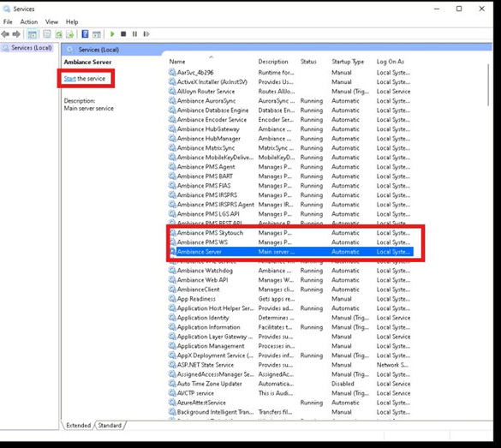Viewport: 501px width, 448px height.
Task: Toggle the Action Pane toolbar icon
Action: pos(97,34)
